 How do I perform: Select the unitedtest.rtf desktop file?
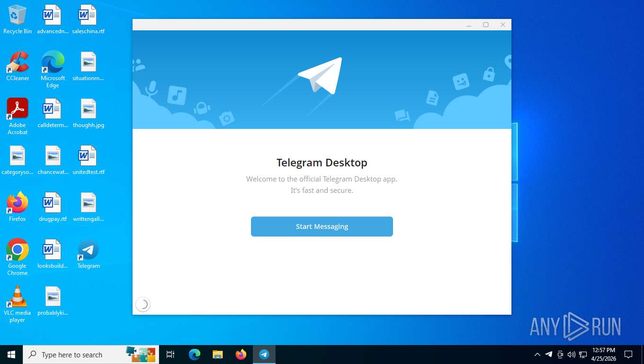pos(88,161)
